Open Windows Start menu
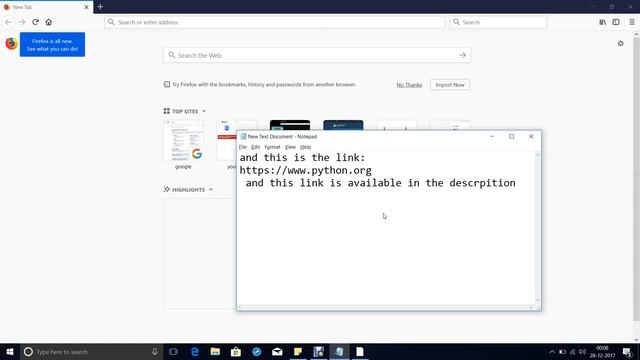Screen dimensions: 640x360 (x=10, y=351)
